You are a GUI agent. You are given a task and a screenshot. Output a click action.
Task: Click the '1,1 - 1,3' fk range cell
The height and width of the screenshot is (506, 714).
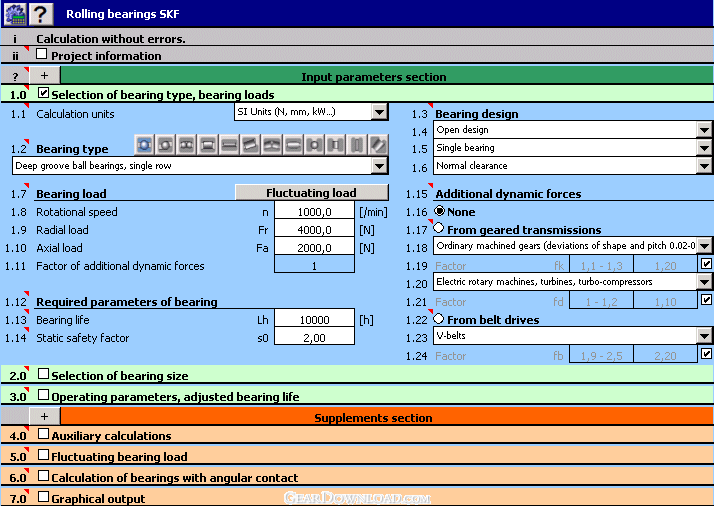coord(601,266)
